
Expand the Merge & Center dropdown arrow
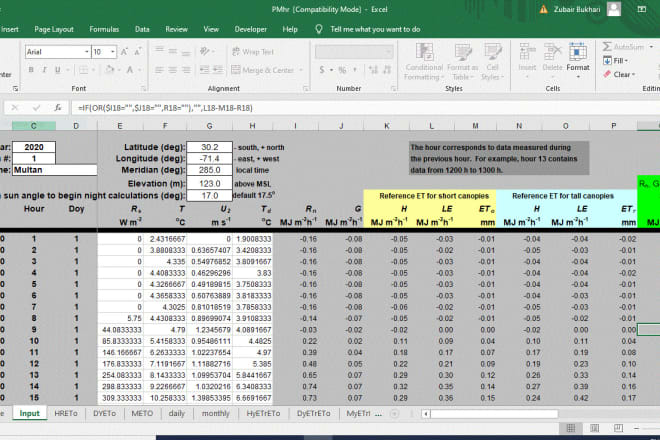coord(301,70)
